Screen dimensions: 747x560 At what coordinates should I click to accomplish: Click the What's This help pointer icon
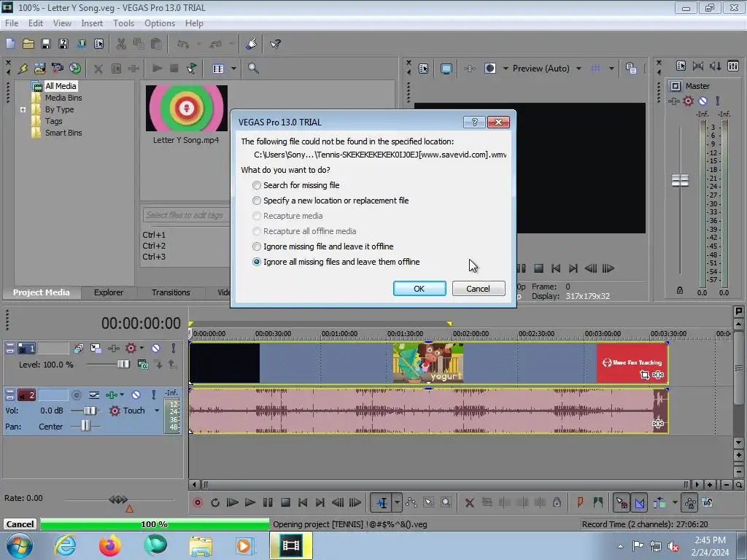point(275,44)
